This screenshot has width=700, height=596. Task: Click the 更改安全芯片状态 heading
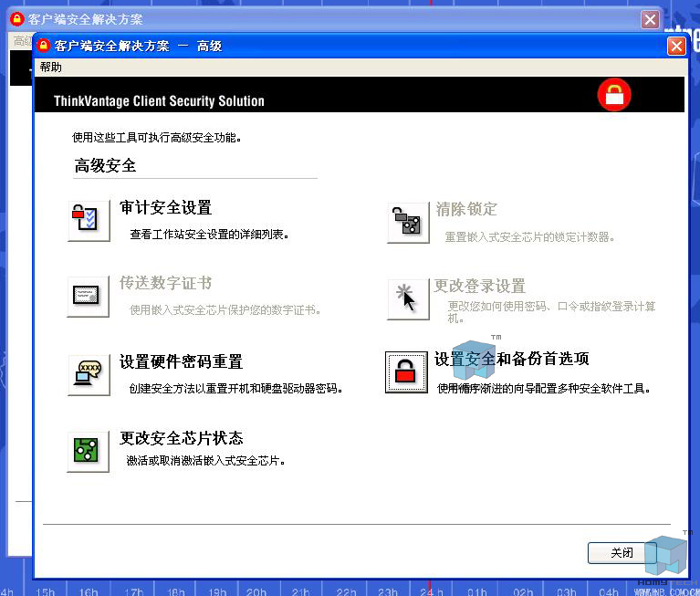click(x=181, y=438)
